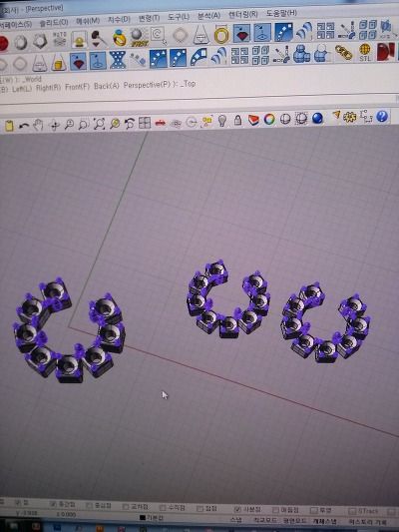Select the leftmost gem bracelet model
The image size is (399, 532).
69,330
